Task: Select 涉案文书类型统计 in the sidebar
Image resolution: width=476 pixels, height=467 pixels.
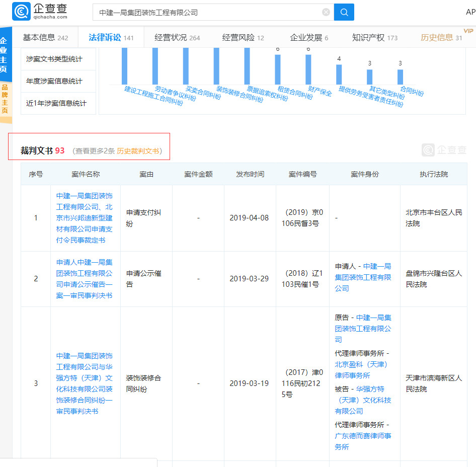Action: point(58,59)
